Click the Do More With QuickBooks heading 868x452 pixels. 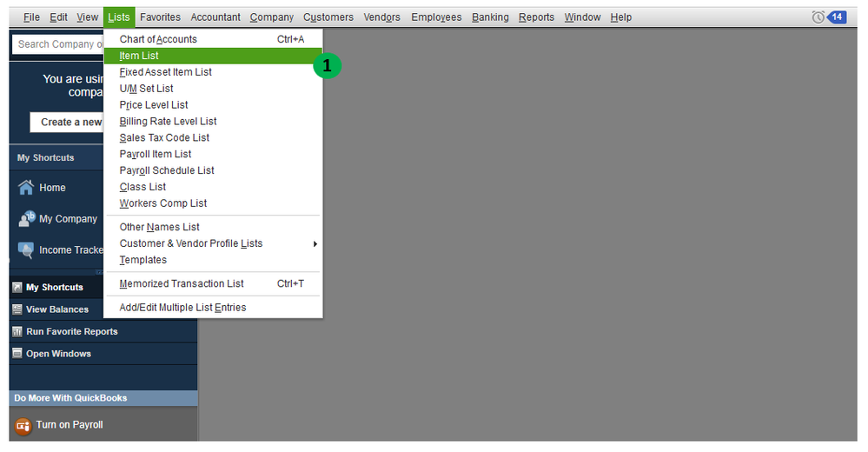(70, 398)
